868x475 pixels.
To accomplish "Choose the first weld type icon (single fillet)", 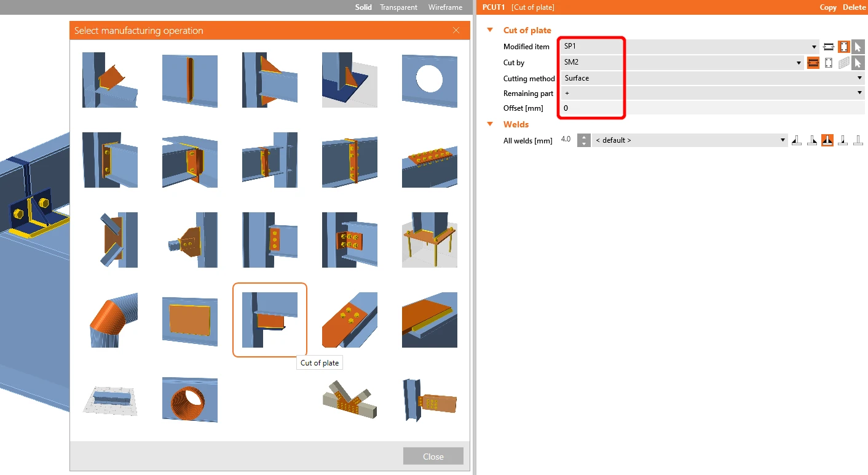I will tap(797, 140).
